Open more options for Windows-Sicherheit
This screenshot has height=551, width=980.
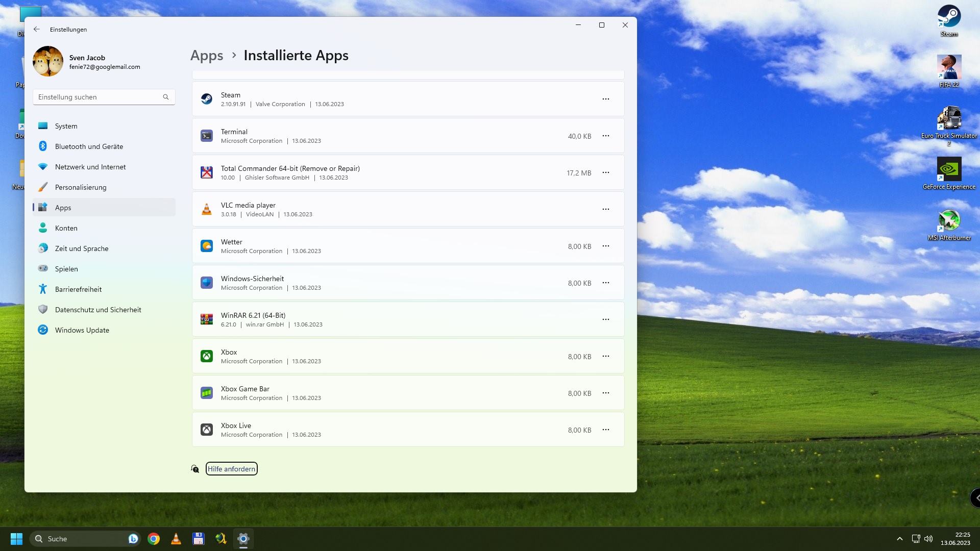(x=606, y=283)
